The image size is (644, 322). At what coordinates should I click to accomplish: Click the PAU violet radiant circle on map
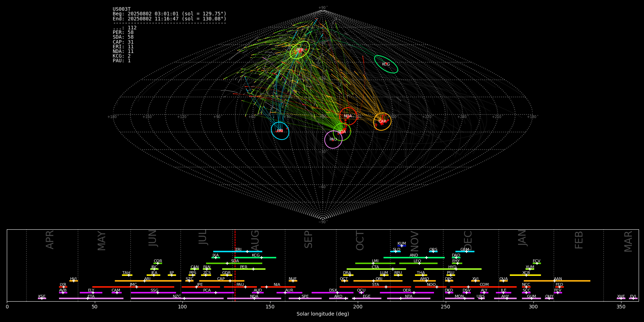(333, 140)
